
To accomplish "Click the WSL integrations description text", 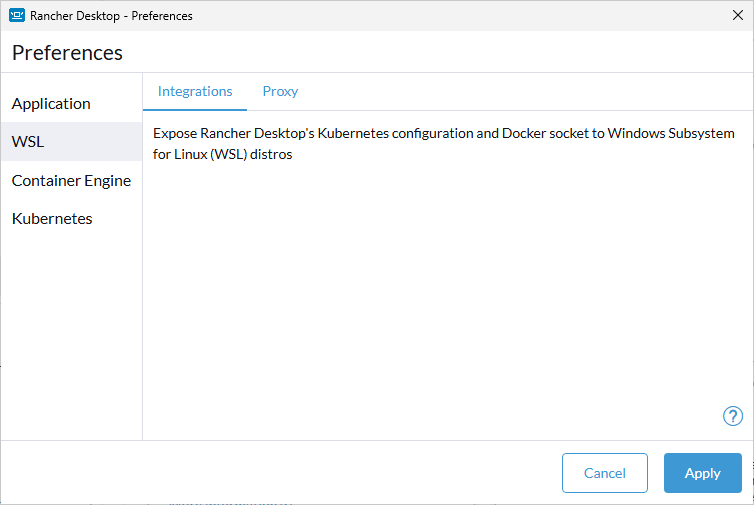I will pyautogui.click(x=444, y=144).
